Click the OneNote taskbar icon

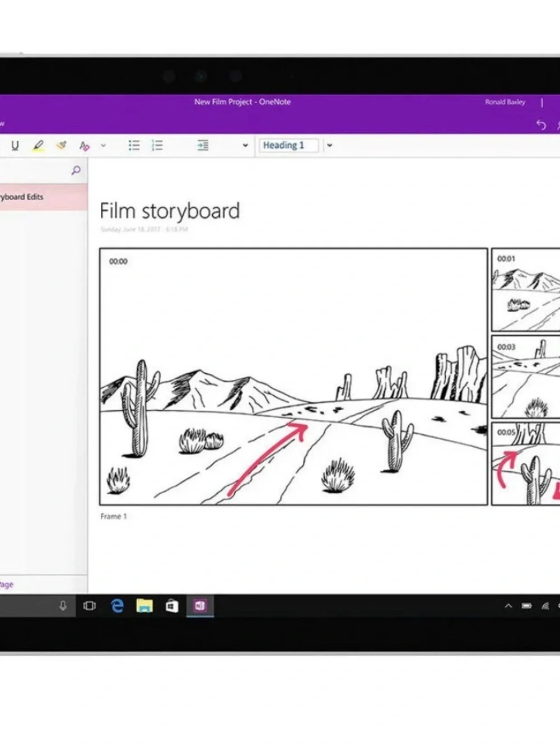pos(200,606)
